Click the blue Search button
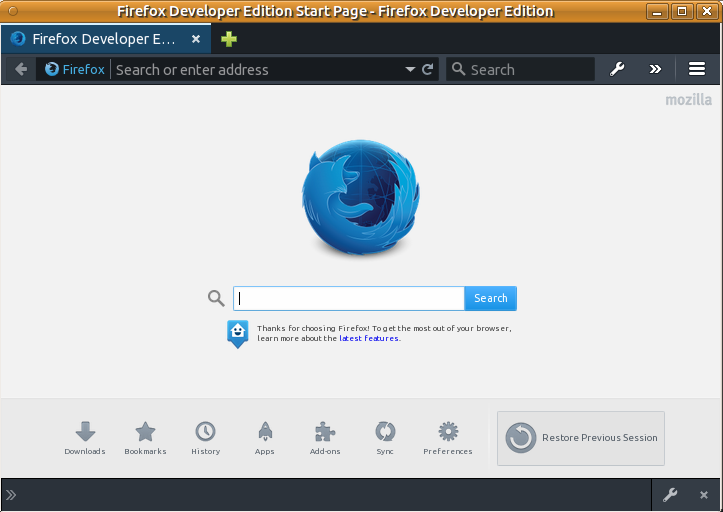The height and width of the screenshot is (512, 723). (x=491, y=298)
